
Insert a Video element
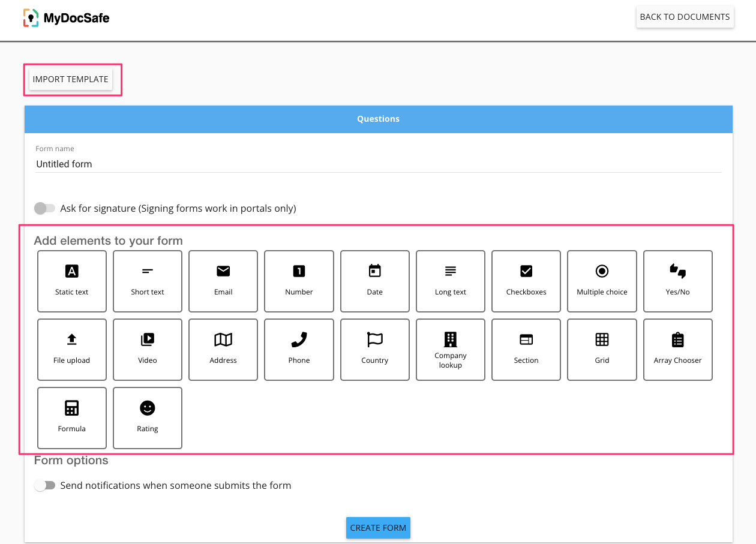(x=148, y=349)
